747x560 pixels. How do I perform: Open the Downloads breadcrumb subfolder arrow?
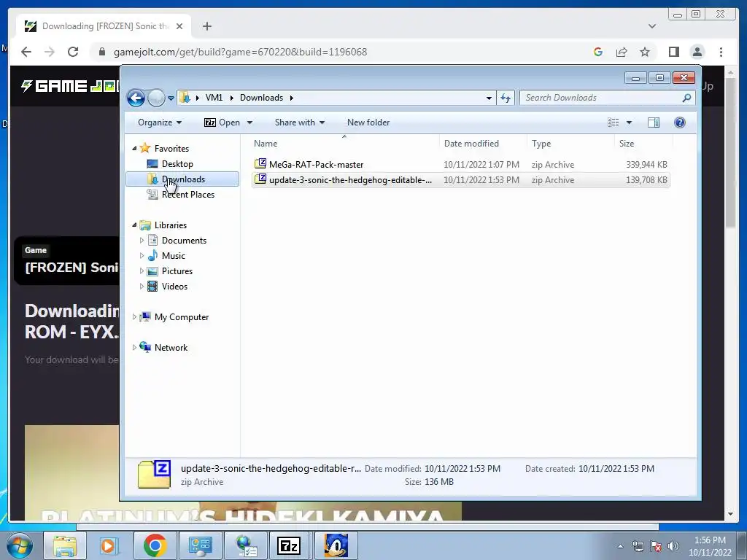tap(291, 98)
